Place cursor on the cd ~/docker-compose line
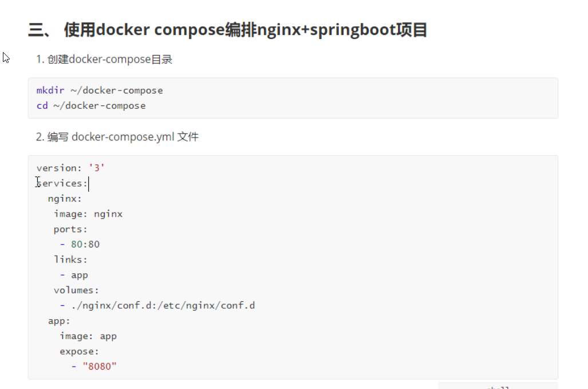The width and height of the screenshot is (588, 389). point(91,106)
